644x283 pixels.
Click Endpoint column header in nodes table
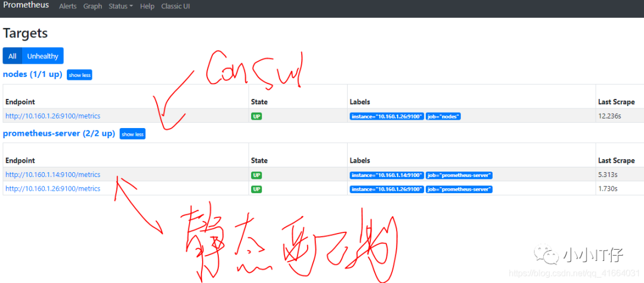[20, 102]
